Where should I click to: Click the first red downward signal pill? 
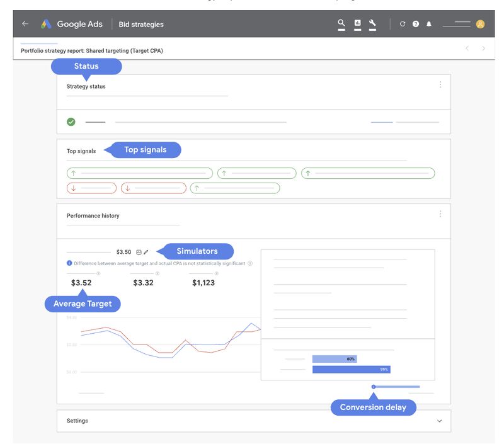[91, 188]
